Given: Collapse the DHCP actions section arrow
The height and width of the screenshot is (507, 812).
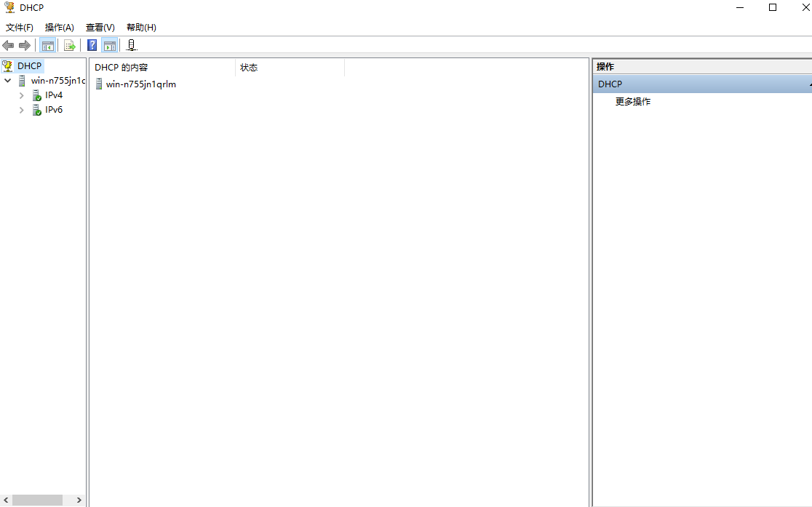Looking at the screenshot, I should (809, 84).
